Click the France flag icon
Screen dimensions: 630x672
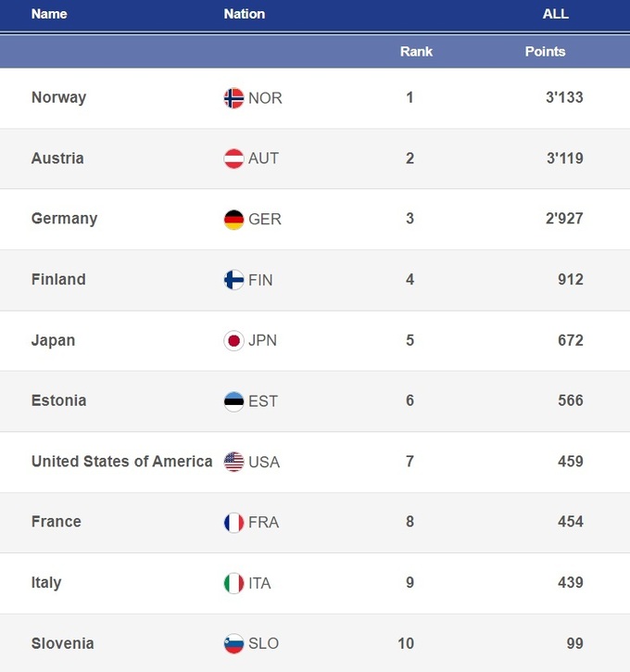tap(233, 522)
